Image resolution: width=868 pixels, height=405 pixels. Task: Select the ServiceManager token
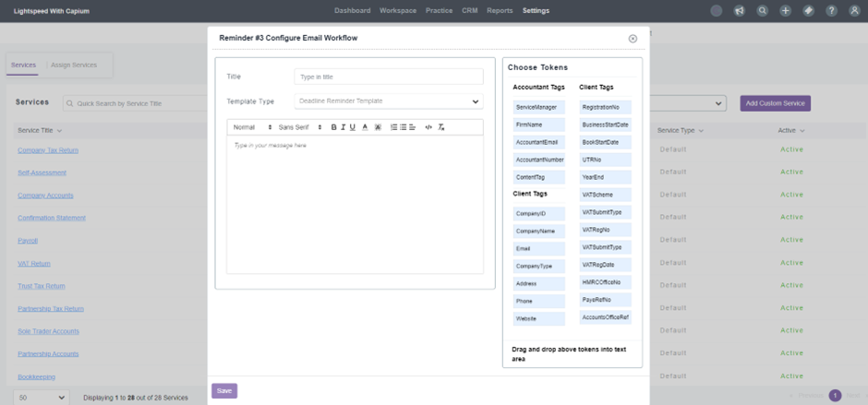(x=538, y=107)
